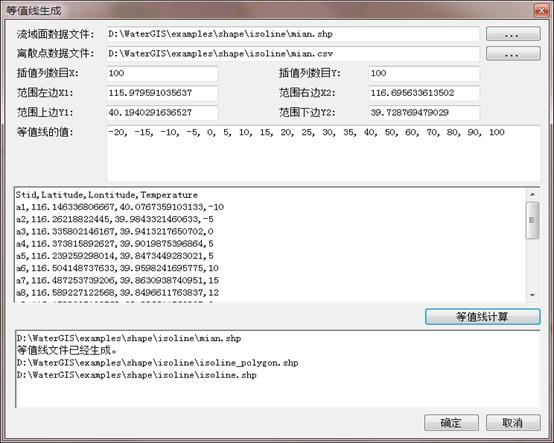Click the CSV preview scrollbar up arrow
Image resolution: width=554 pixels, height=443 pixels.
[x=532, y=195]
